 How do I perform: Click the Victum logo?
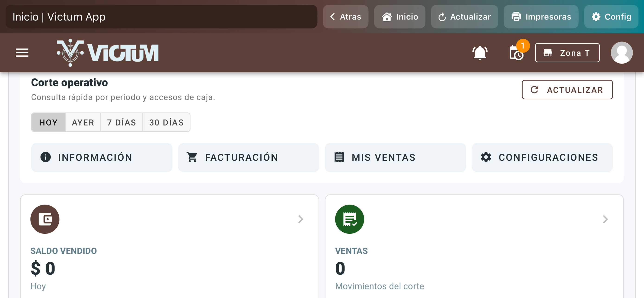pos(108,52)
